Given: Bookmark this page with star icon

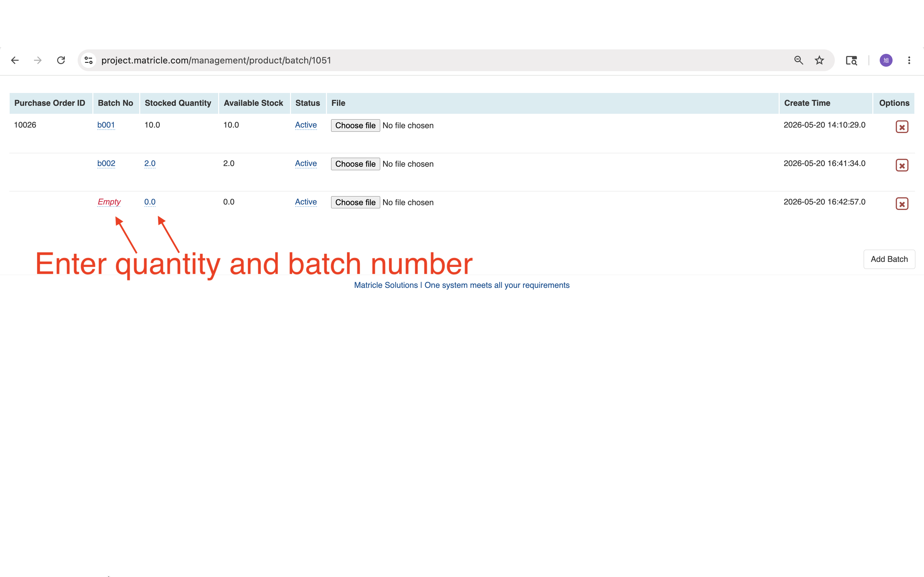Looking at the screenshot, I should point(819,60).
